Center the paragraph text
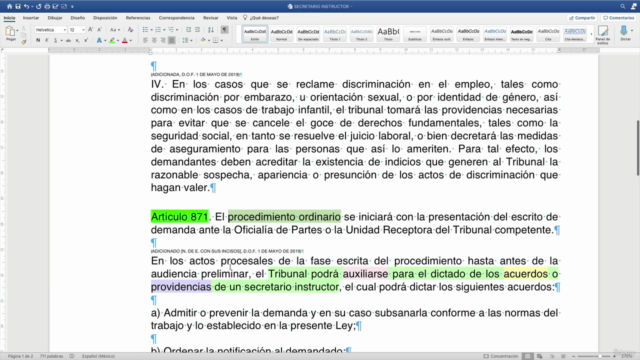 (154, 40)
